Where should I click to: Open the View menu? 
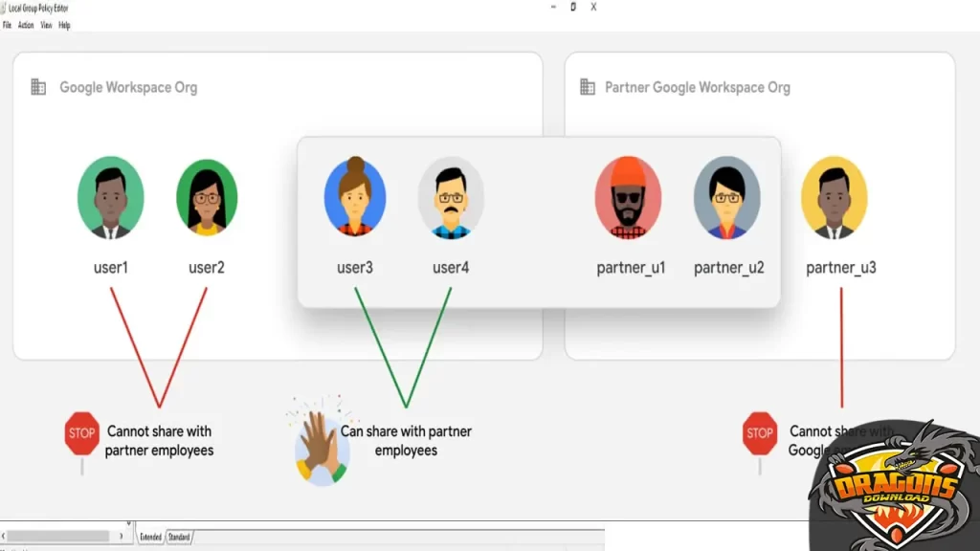(x=46, y=25)
